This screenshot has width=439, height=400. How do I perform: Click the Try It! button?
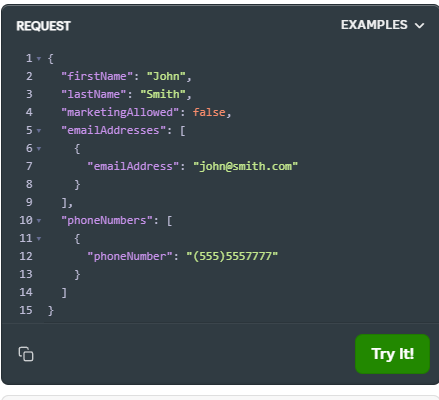point(392,354)
